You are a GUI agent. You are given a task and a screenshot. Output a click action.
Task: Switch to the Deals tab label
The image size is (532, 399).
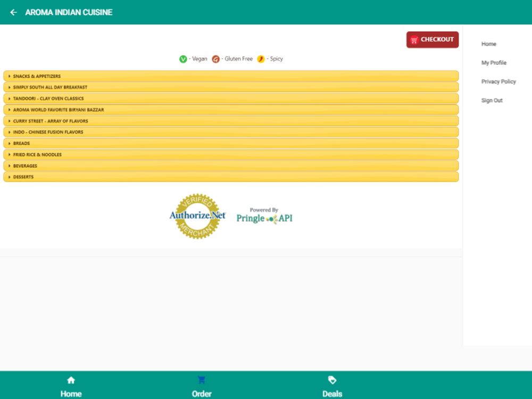coord(332,394)
